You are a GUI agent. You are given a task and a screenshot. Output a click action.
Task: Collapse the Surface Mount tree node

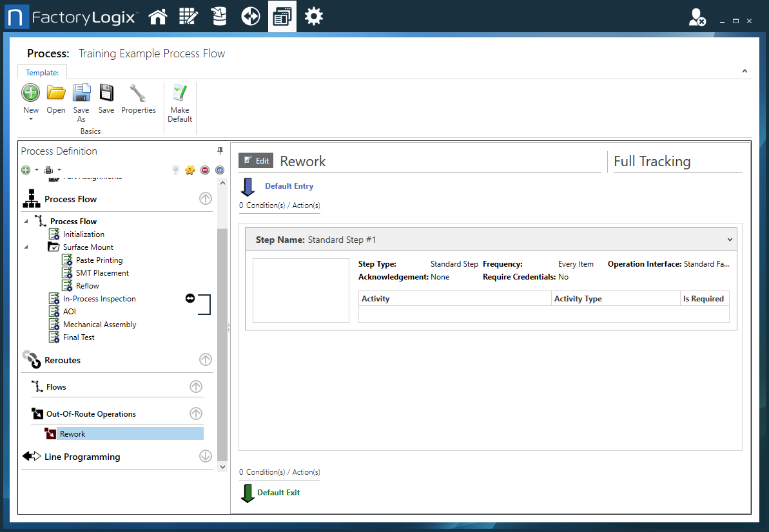pos(26,247)
